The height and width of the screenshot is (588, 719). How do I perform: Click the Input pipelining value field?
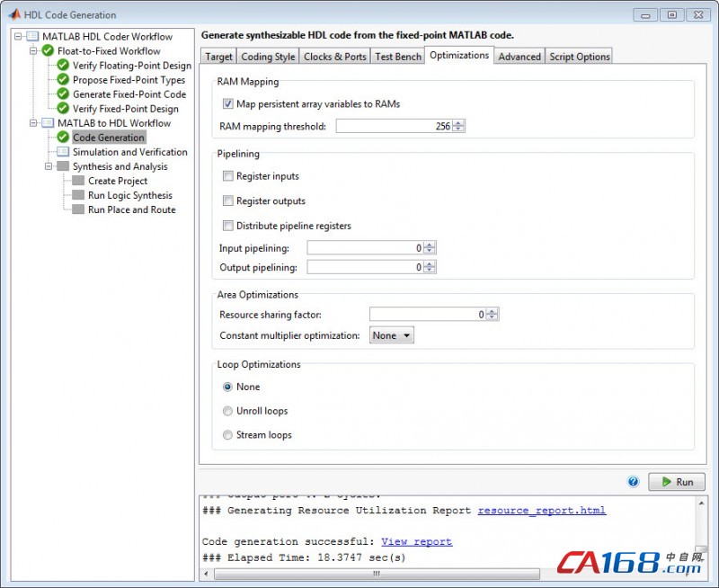366,247
